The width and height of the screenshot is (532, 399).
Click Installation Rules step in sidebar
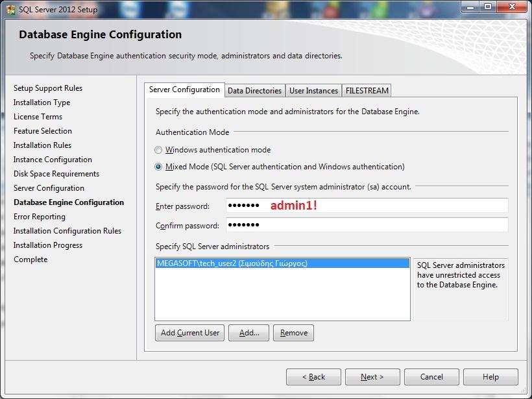42,145
